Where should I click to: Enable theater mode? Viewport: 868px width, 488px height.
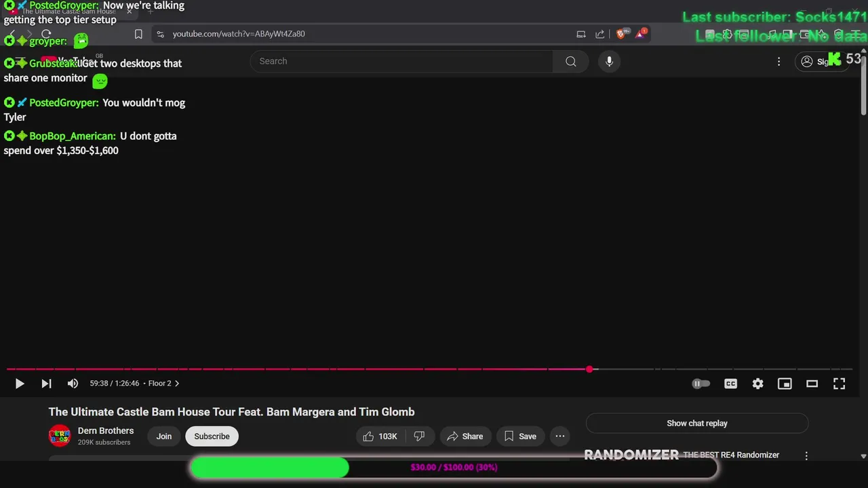[x=812, y=384]
